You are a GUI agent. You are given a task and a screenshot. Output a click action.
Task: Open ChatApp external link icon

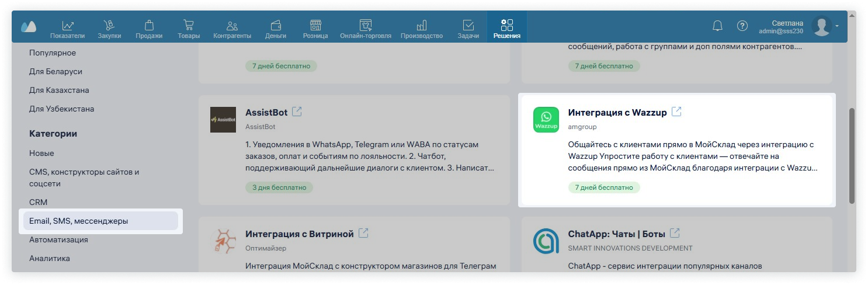coord(675,233)
